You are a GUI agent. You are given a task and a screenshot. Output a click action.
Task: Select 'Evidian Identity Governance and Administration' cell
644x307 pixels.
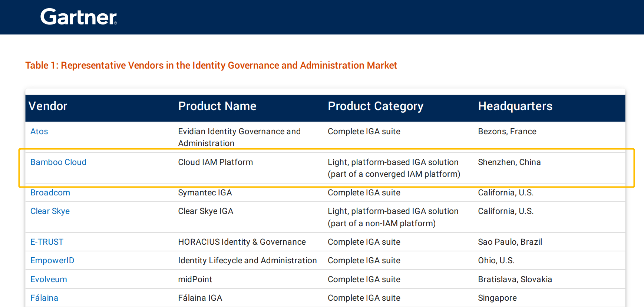point(240,138)
